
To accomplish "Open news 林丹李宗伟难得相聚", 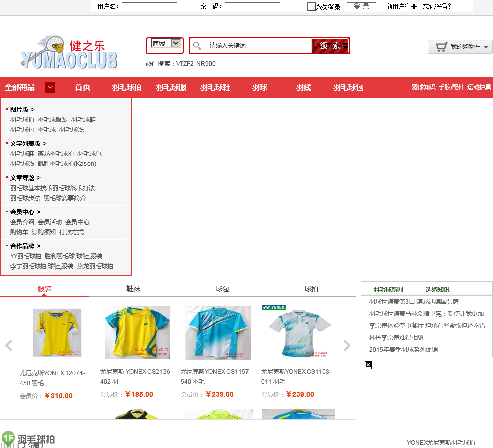I will (x=396, y=338).
